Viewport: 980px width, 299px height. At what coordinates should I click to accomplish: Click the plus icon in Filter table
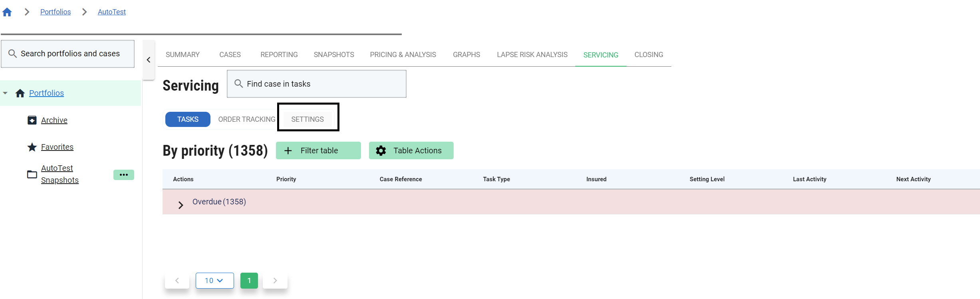click(288, 150)
